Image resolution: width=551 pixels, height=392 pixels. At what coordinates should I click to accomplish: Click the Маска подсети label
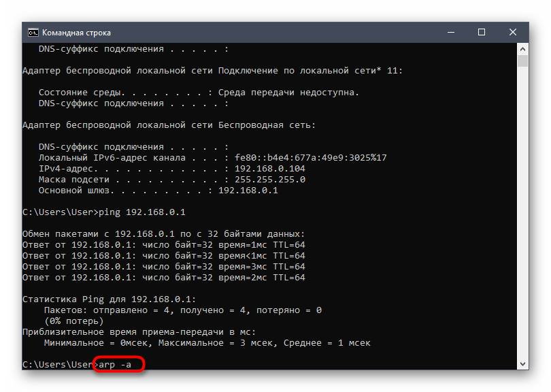[x=73, y=179]
